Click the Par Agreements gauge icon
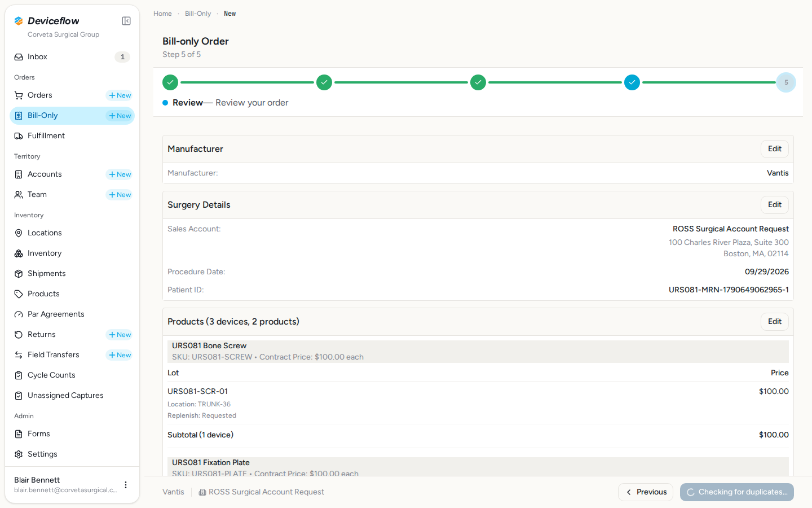 (19, 314)
